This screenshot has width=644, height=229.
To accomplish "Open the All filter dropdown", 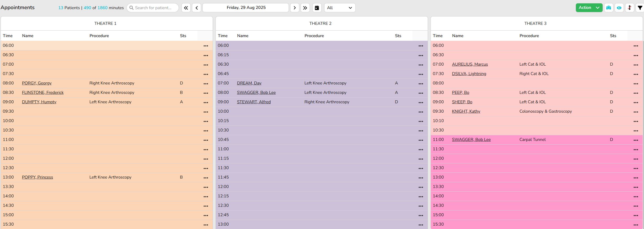I will [340, 8].
